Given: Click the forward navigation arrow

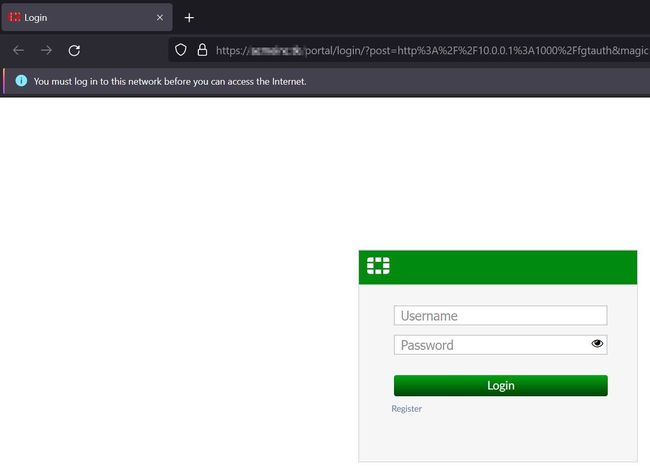Looking at the screenshot, I should coord(46,51).
